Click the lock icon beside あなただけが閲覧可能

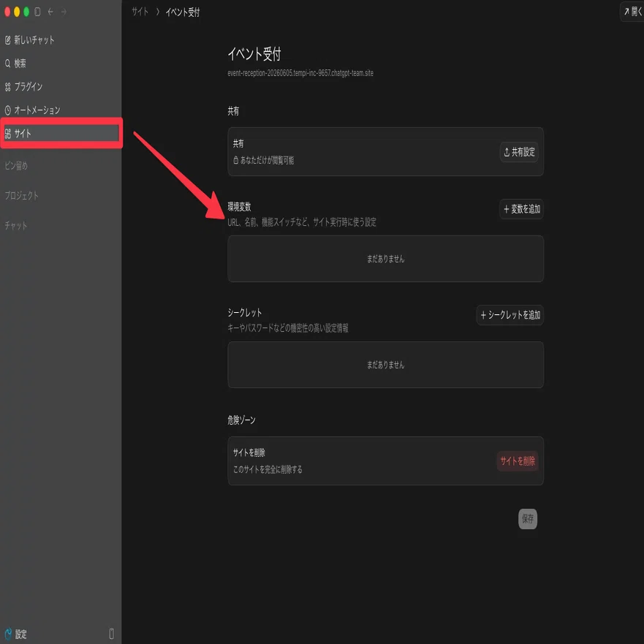point(236,160)
